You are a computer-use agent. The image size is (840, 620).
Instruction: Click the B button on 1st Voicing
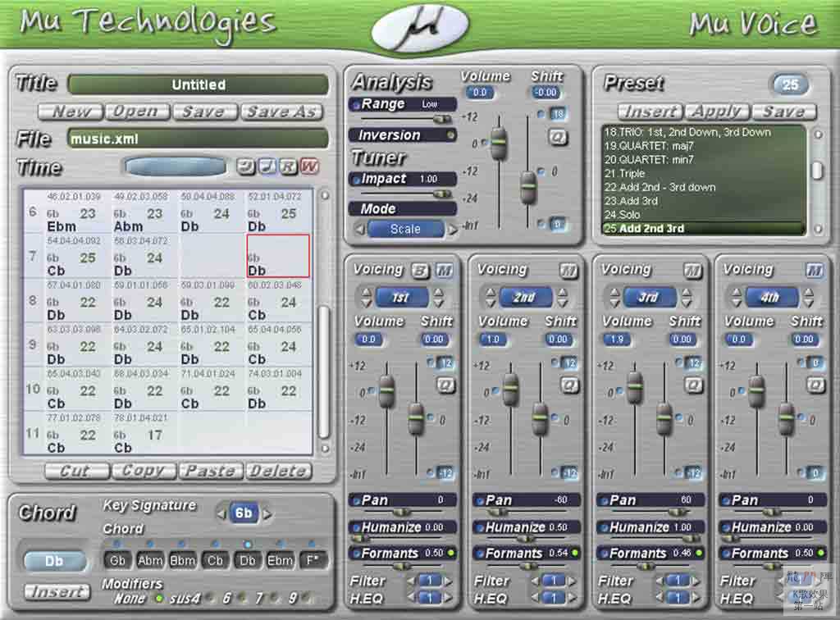(420, 271)
